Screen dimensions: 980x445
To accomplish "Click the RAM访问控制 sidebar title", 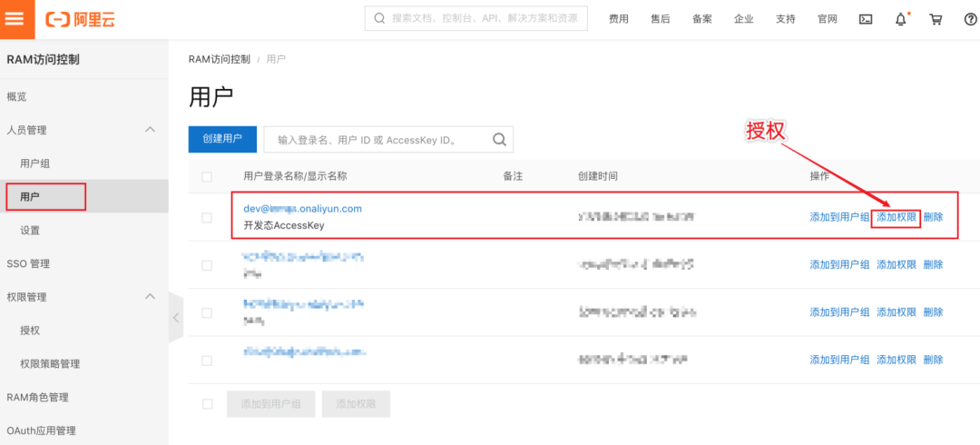I will [x=44, y=59].
